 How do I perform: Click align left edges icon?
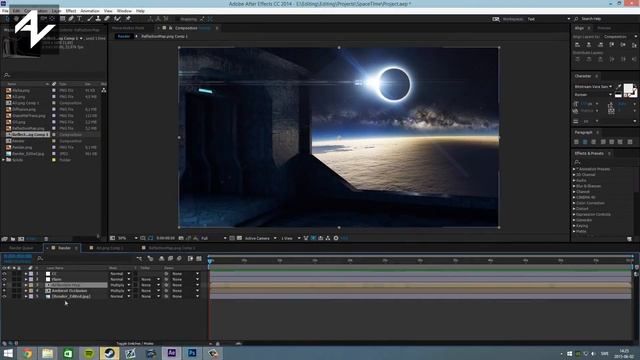pos(577,45)
